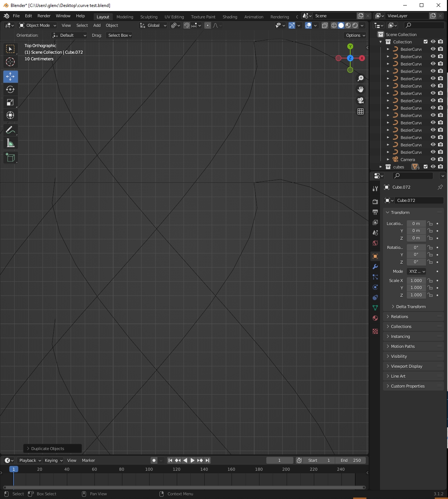Toggle the auto keying record button
Image resolution: width=448 pixels, height=499 pixels.
tap(154, 460)
